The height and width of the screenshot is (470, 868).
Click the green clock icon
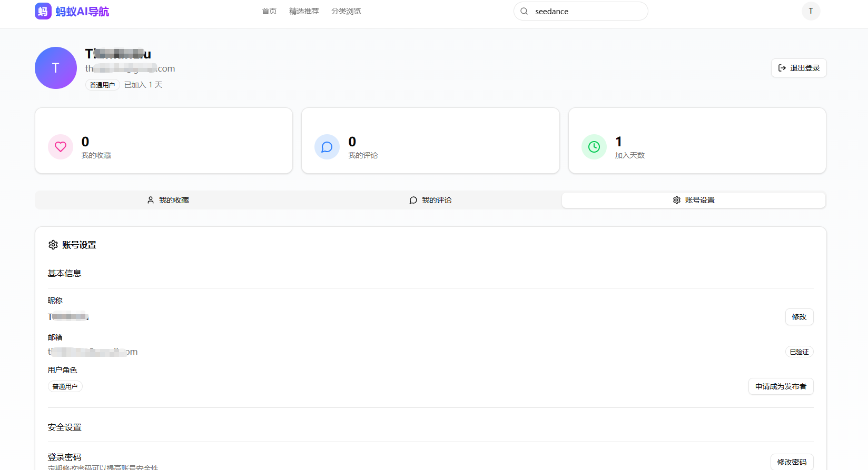point(594,147)
